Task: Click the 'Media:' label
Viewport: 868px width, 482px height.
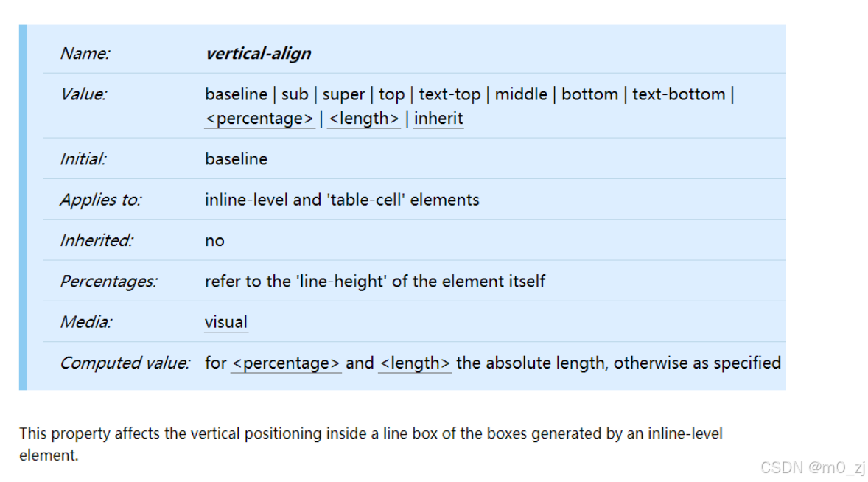Action: (85, 322)
